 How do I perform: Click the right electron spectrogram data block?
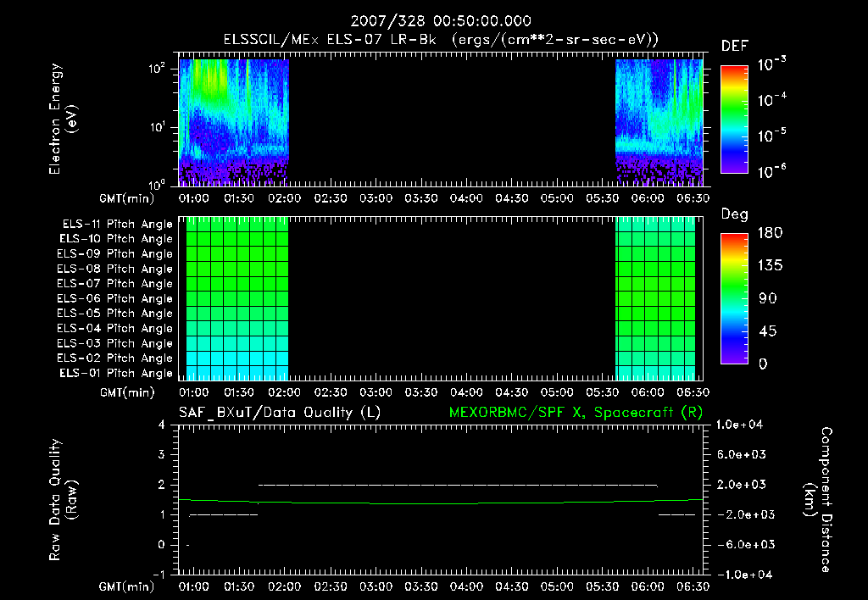point(659,122)
